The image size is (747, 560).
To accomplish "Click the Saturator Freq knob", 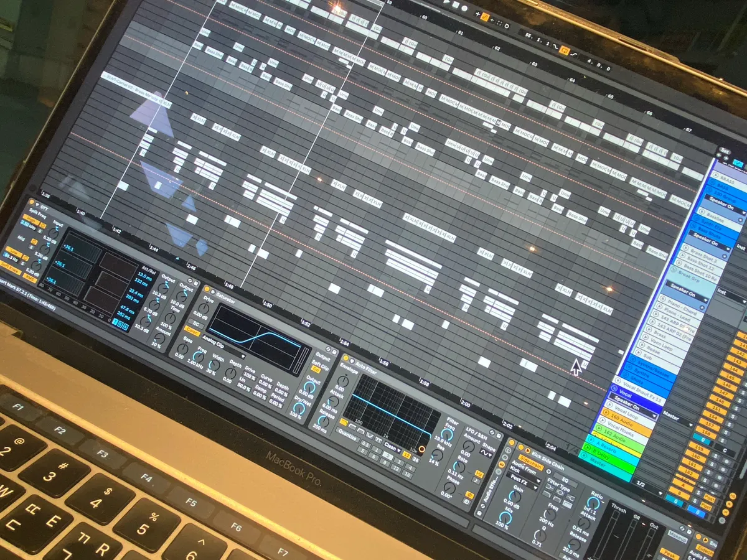I will (199, 357).
